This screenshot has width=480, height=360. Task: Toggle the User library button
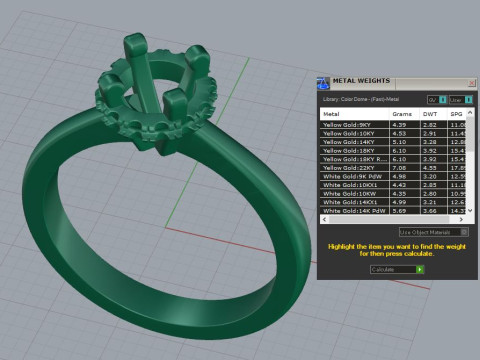[x=461, y=100]
